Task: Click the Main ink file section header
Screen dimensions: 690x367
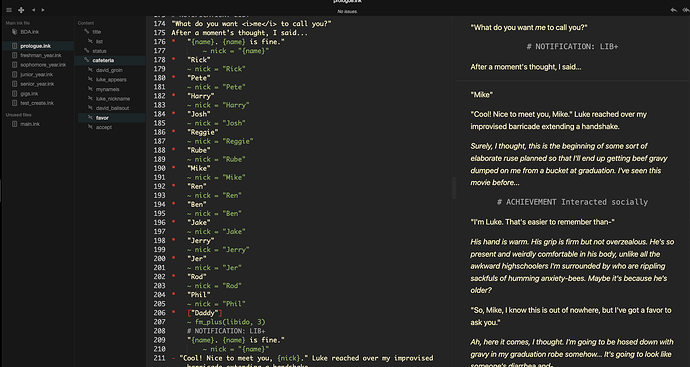Action: pyautogui.click(x=18, y=23)
